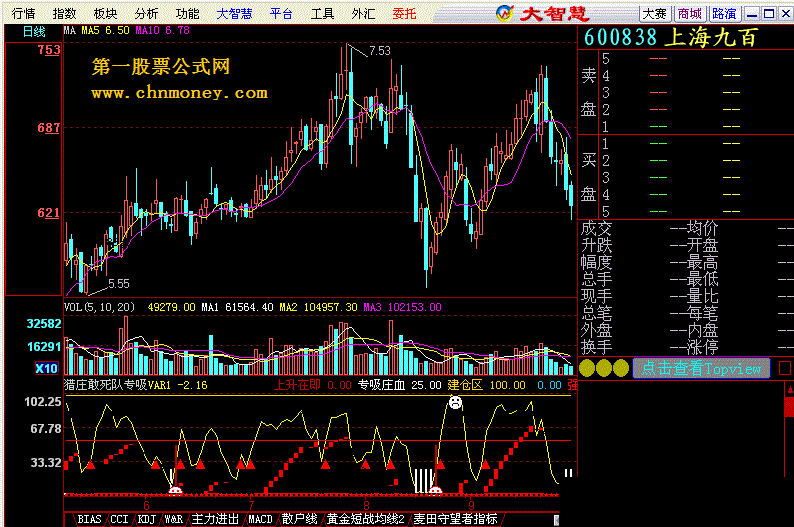Click the stock code 600838
The image size is (794, 527).
click(620, 37)
